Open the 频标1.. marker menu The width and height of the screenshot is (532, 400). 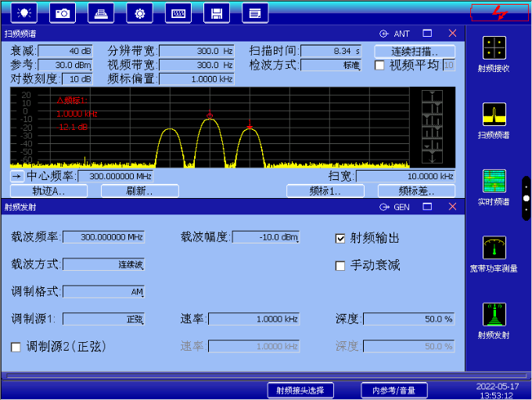click(x=325, y=191)
